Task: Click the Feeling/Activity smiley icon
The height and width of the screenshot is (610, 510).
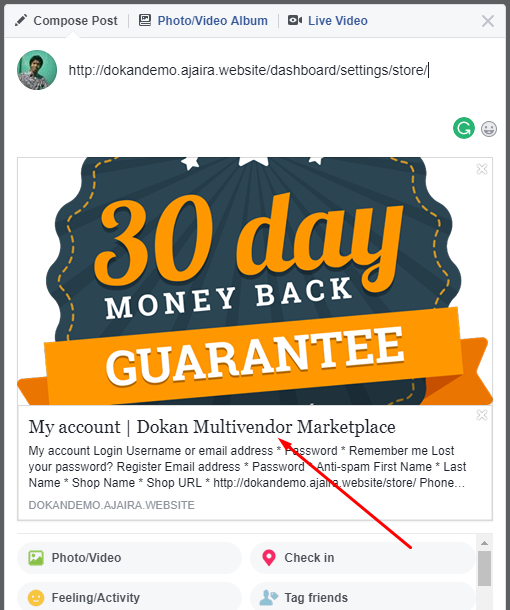Action: coord(36,598)
